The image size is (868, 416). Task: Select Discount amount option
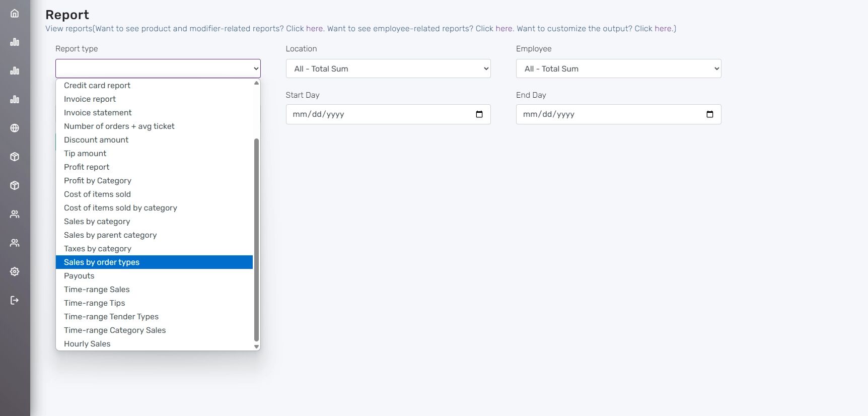(154, 140)
